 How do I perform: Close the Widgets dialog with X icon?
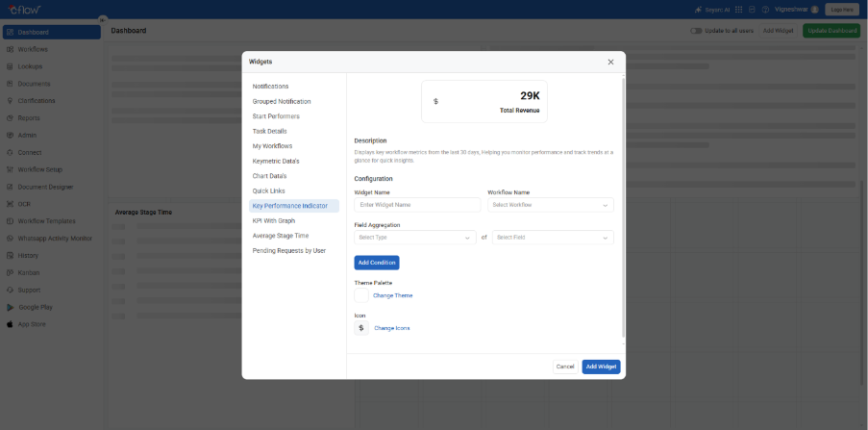(x=610, y=62)
